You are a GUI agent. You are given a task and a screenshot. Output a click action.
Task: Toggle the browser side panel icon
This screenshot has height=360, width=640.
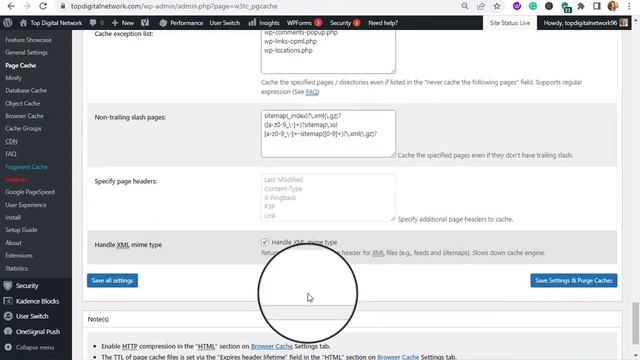pos(597,6)
